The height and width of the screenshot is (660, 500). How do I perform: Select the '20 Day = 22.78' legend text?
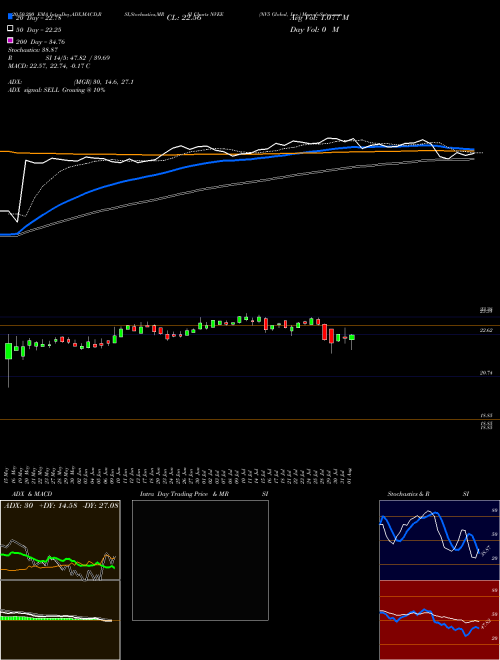(x=39, y=18)
